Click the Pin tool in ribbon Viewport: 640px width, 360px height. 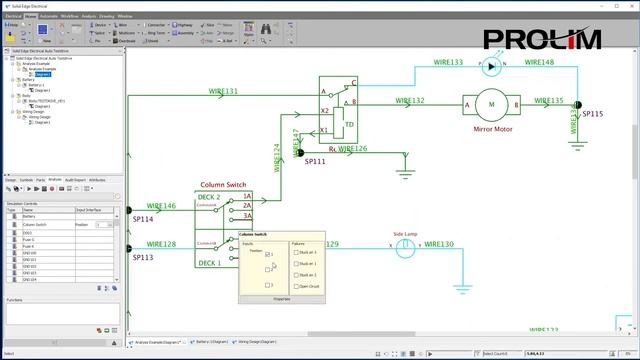click(x=95, y=41)
